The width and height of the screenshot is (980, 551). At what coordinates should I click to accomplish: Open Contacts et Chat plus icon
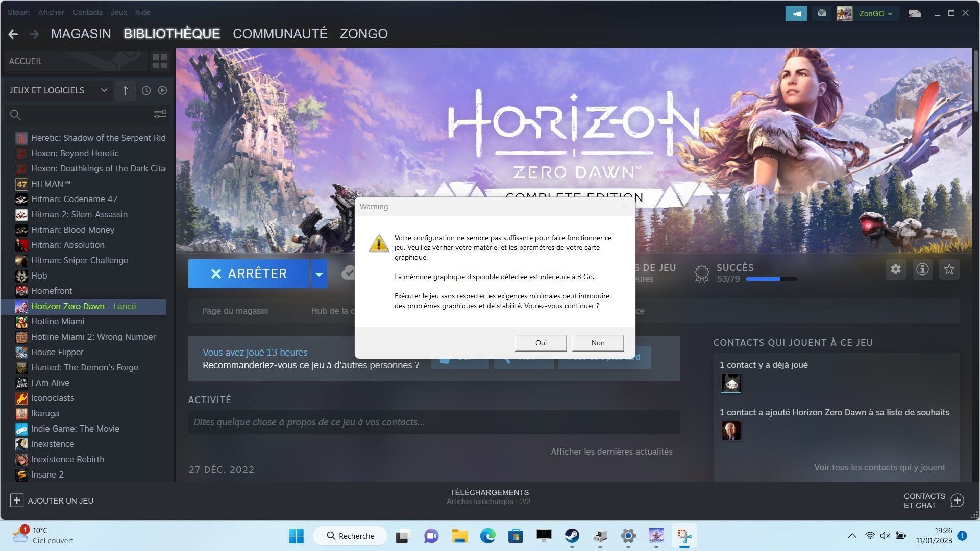pos(958,500)
